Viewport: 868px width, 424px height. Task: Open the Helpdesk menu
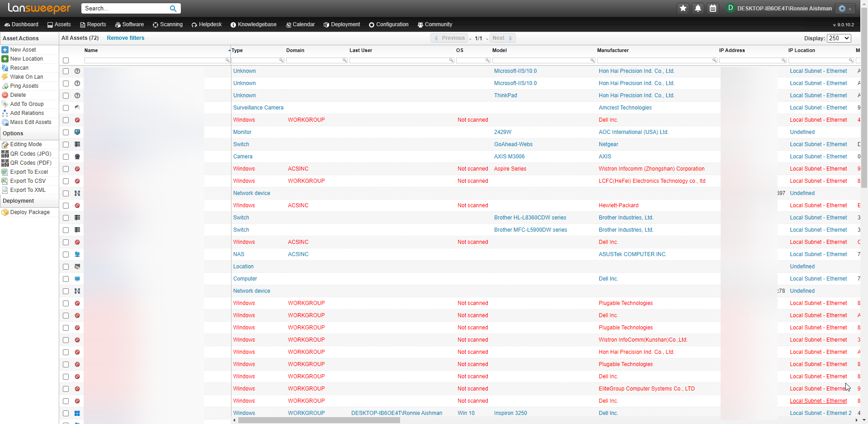point(206,24)
